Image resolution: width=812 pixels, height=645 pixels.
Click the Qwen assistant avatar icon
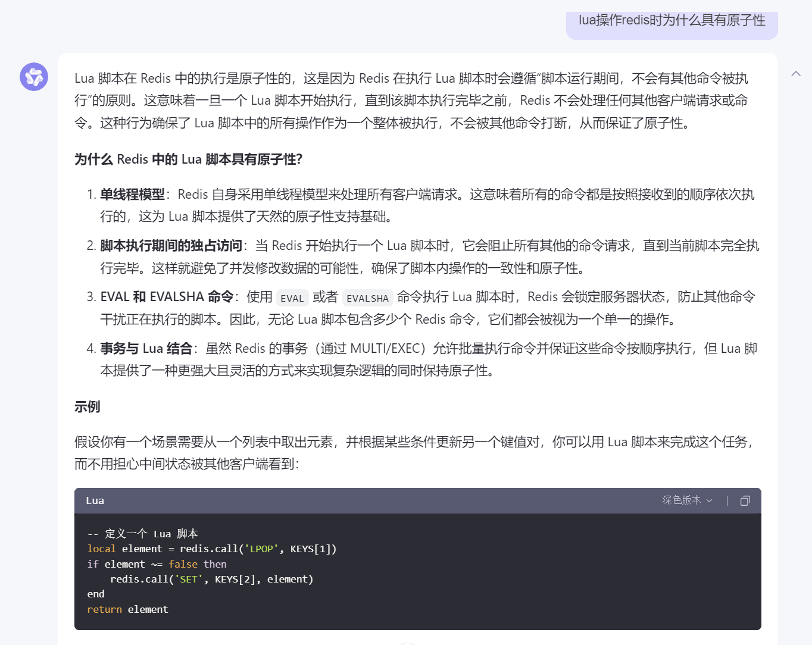[x=34, y=77]
